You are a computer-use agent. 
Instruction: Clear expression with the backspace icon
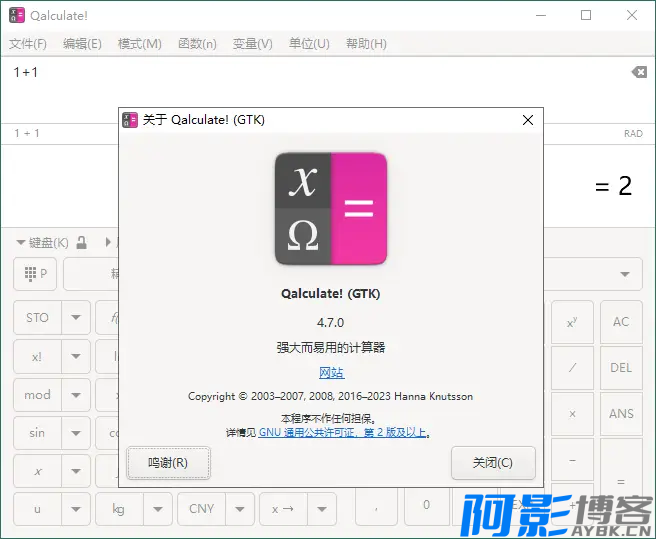(639, 72)
